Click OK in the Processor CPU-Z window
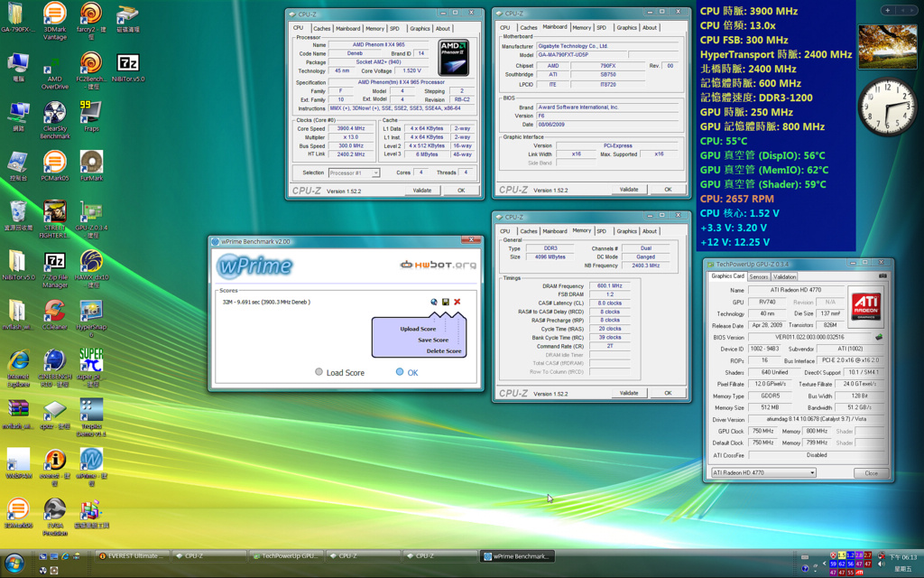924x578 pixels. click(461, 191)
